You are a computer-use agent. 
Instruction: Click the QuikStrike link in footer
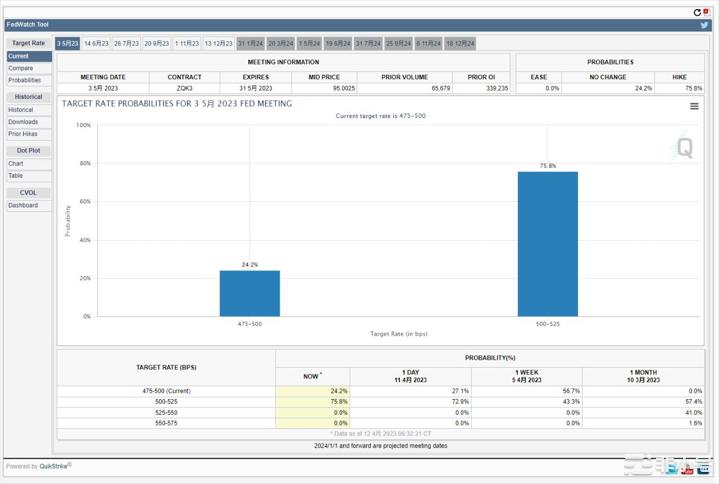pos(54,466)
